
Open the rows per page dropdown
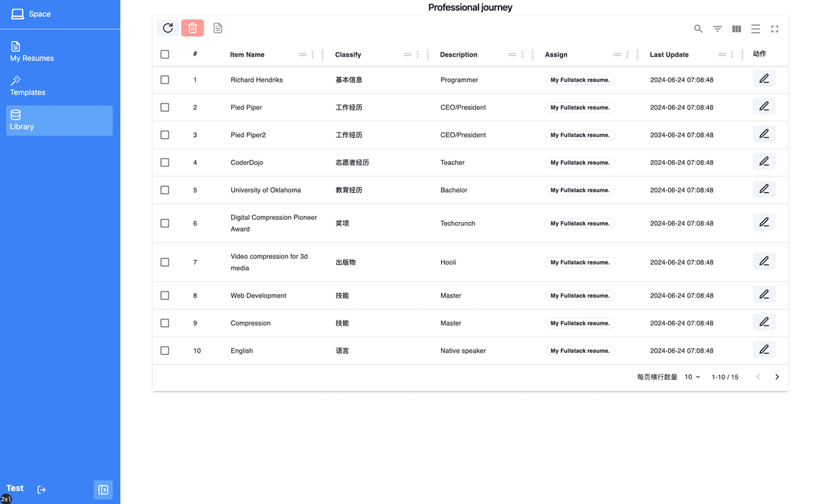point(692,377)
